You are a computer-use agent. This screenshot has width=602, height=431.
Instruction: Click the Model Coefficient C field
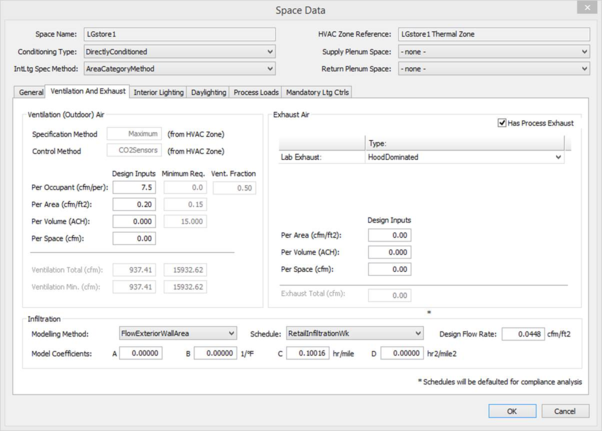coord(307,353)
